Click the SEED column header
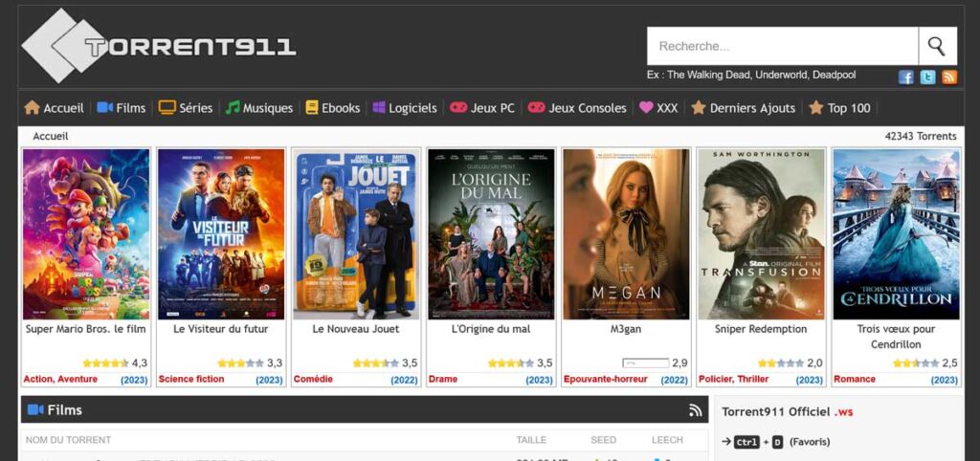This screenshot has height=461, width=980. (603, 440)
